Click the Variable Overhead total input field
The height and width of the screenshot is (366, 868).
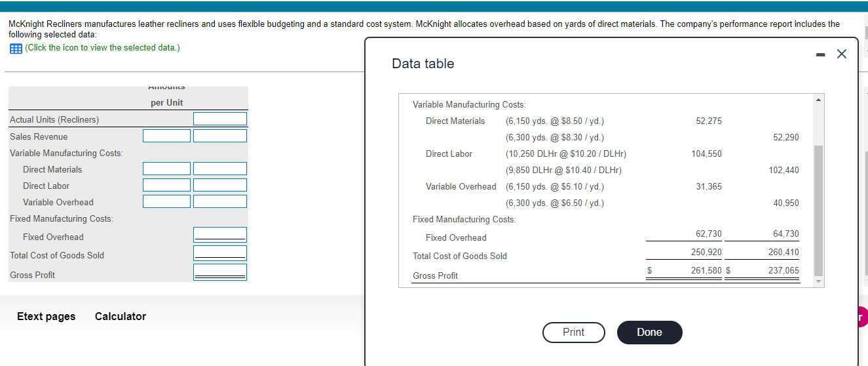pos(220,201)
